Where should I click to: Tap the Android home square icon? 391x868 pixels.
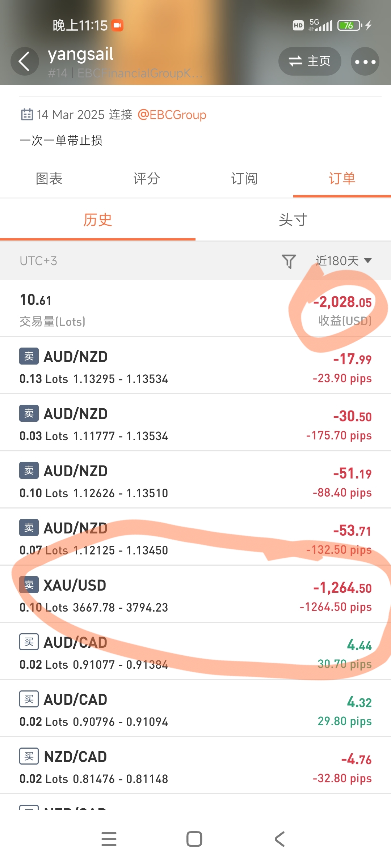pos(194,839)
